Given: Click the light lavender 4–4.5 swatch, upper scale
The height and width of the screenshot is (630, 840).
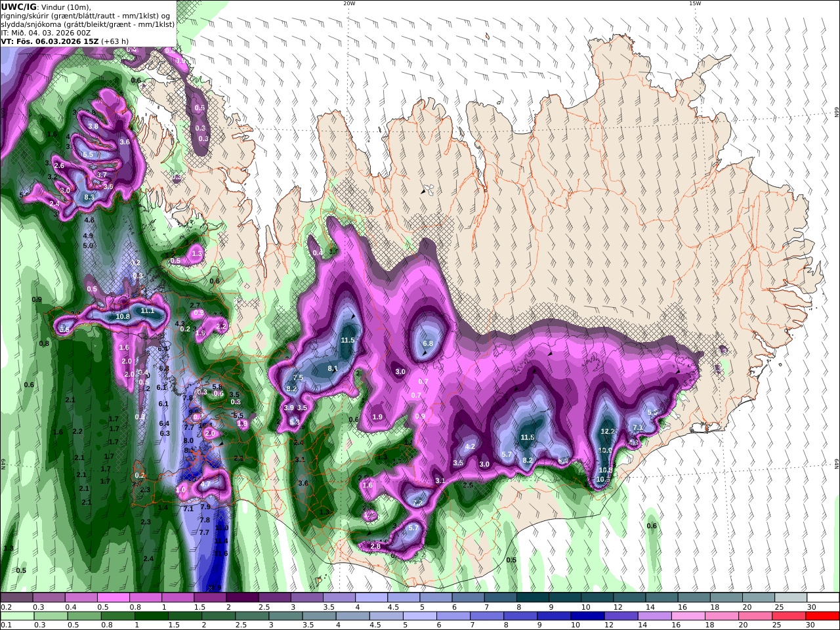Looking at the screenshot, I should tap(371, 598).
